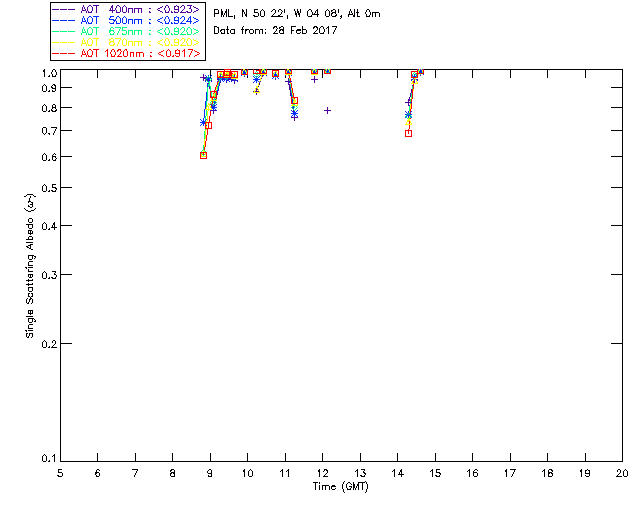640x512 pixels.
Task: Click the lowest red square marker near 0.6
Action: click(x=203, y=155)
